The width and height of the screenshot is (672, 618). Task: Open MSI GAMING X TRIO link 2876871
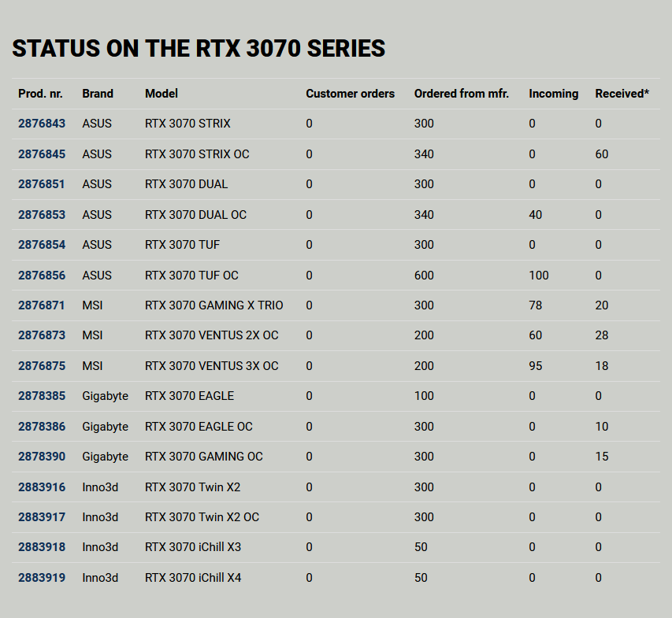[41, 305]
